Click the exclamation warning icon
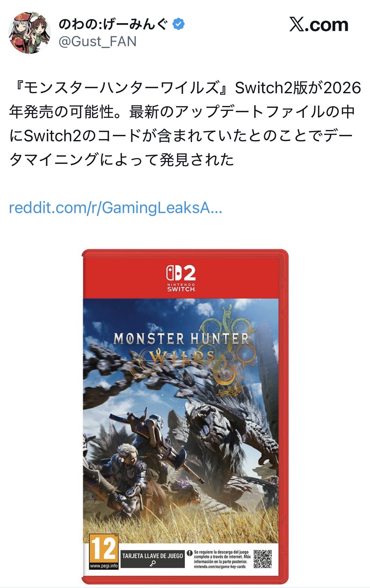The height and width of the screenshot is (588, 370). [189, 553]
